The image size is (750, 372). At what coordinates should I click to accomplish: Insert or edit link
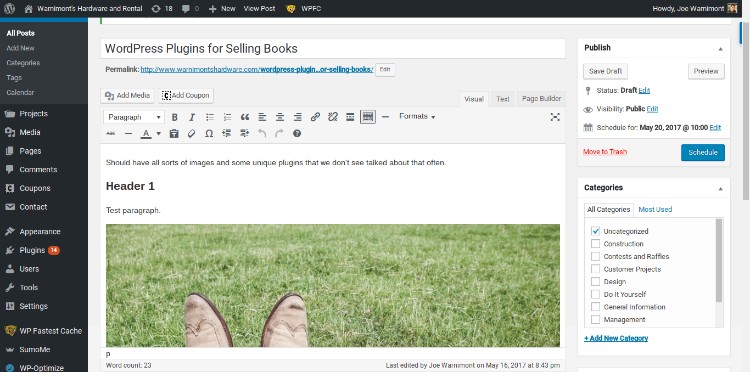(315, 117)
